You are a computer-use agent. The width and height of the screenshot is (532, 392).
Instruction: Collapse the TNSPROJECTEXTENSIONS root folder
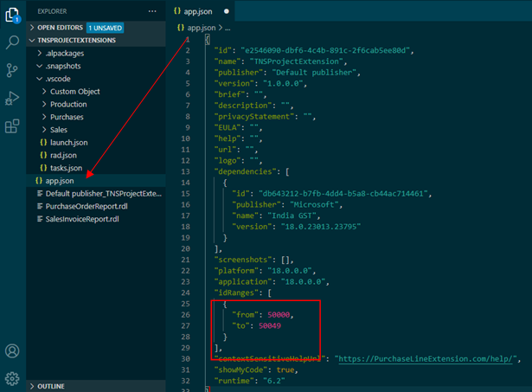coord(32,41)
